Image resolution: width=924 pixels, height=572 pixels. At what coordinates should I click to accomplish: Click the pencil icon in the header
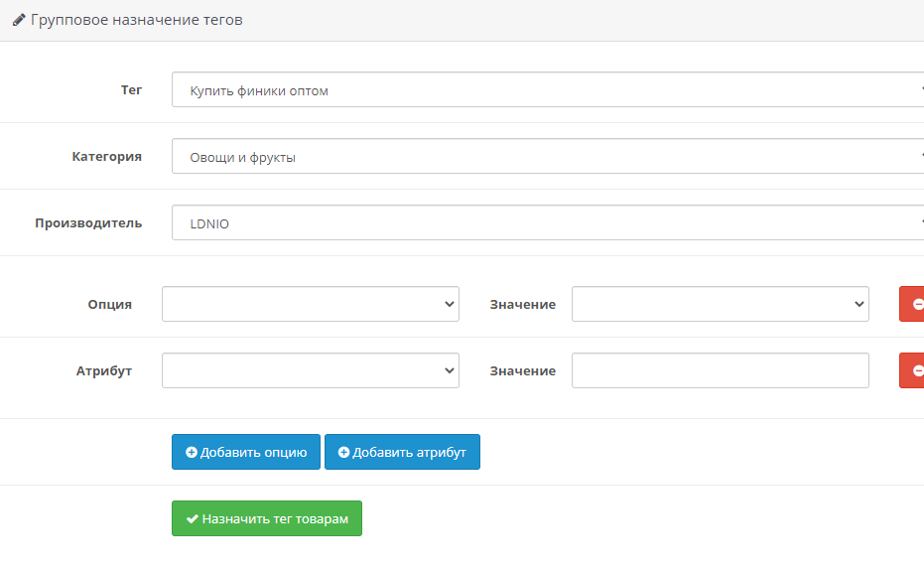pyautogui.click(x=19, y=20)
